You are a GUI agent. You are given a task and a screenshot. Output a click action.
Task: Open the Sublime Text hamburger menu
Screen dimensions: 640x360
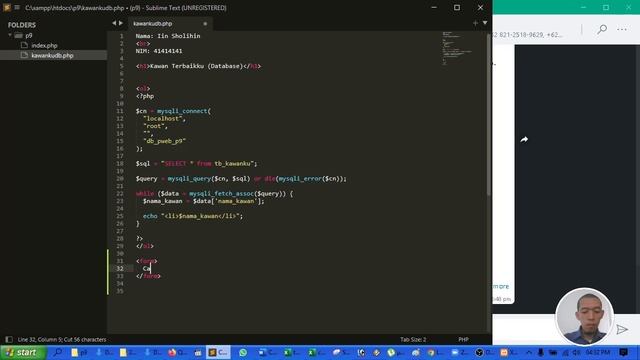[17, 7]
